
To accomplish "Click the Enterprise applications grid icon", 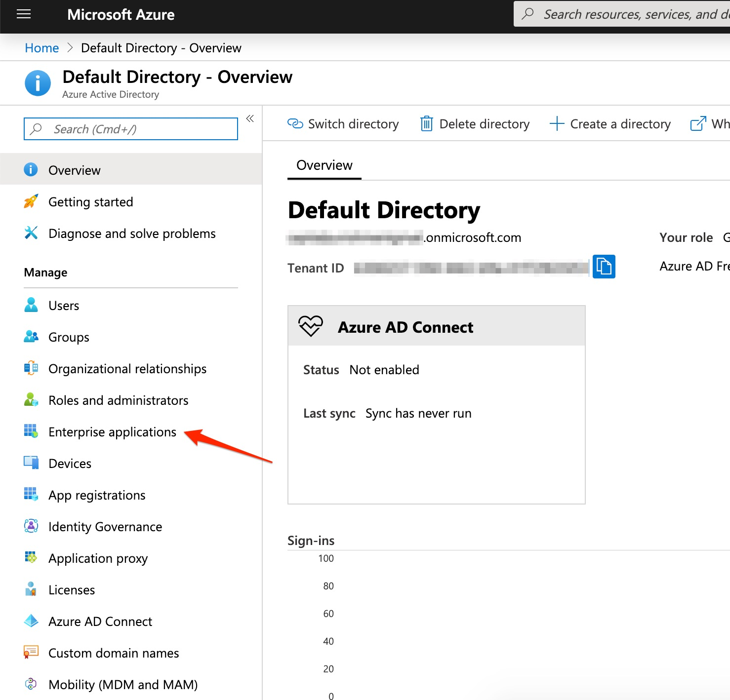I will click(31, 431).
